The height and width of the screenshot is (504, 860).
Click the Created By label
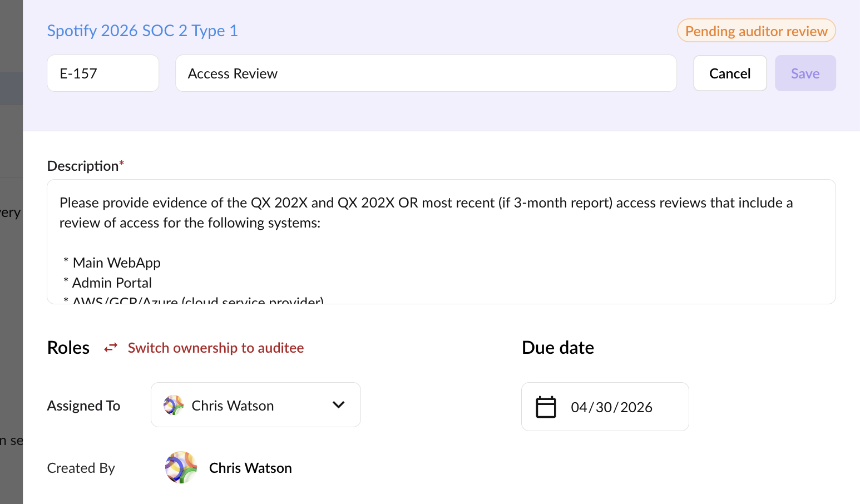pos(81,468)
